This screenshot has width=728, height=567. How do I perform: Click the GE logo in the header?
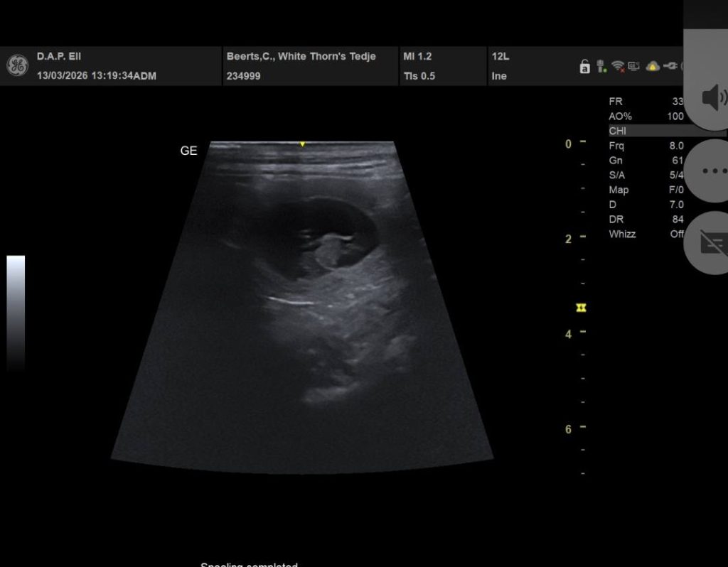17,65
